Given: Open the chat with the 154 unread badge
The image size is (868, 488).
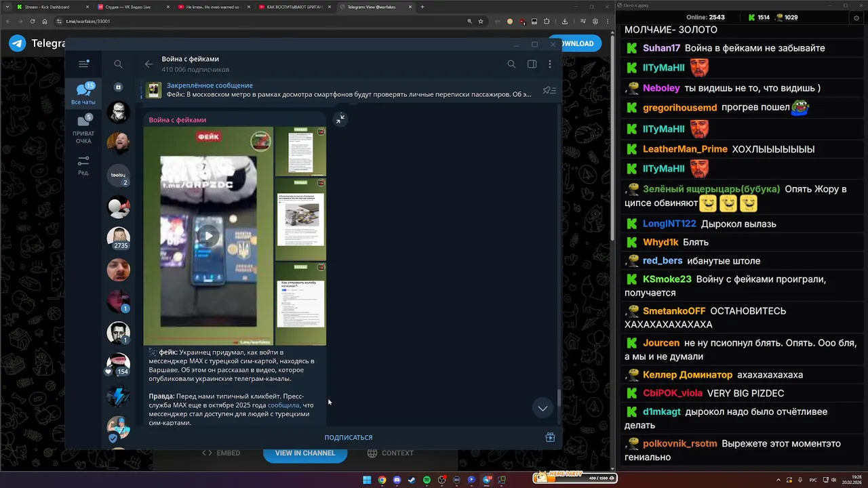Looking at the screenshot, I should 119,364.
